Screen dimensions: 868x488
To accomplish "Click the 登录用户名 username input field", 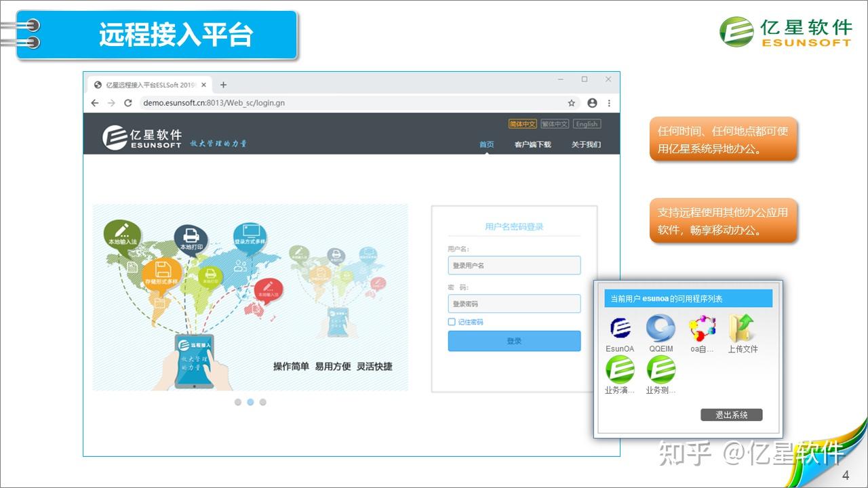I will coord(514,265).
